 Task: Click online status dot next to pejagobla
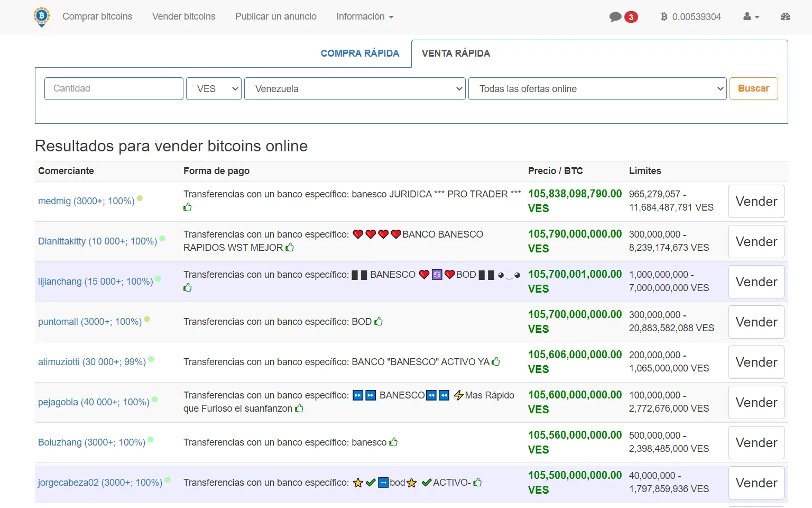coord(155,400)
